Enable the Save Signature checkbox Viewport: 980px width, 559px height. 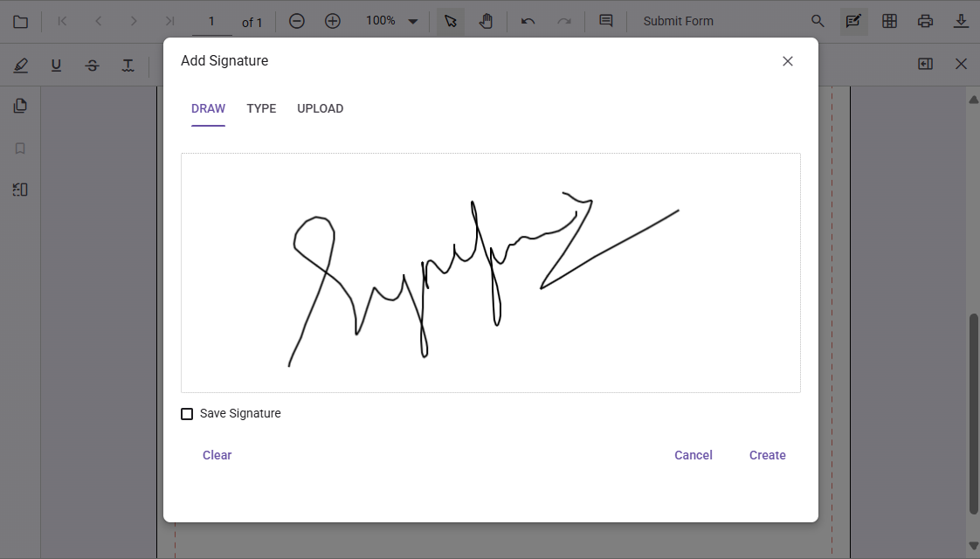(x=187, y=413)
